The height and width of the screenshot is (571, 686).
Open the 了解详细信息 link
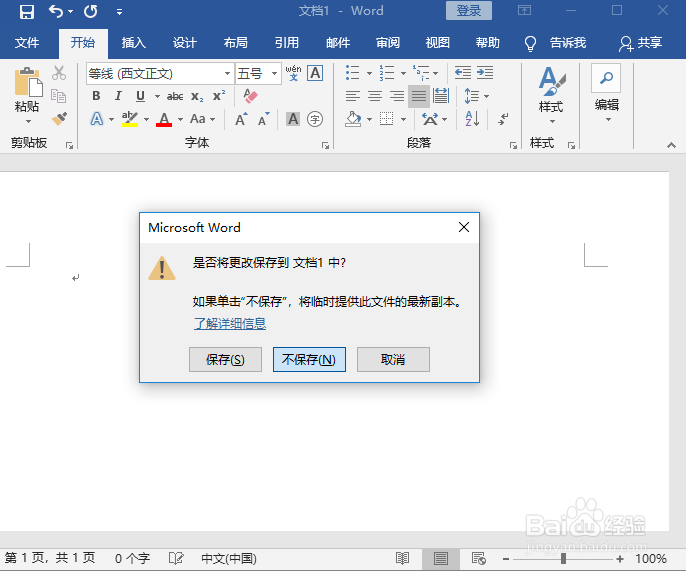tap(230, 324)
